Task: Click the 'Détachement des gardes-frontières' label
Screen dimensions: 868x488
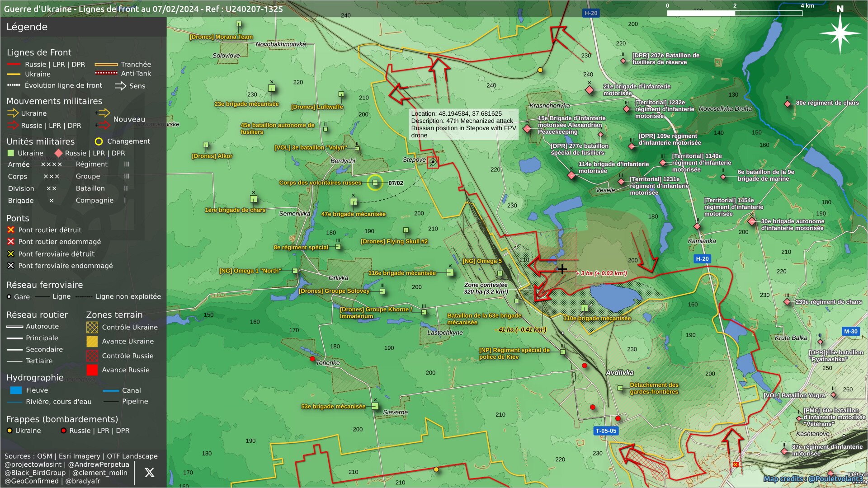Action: coord(654,388)
